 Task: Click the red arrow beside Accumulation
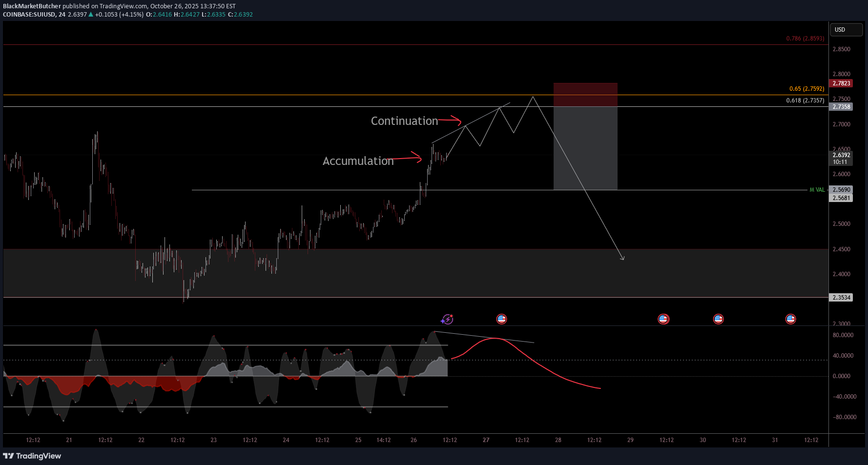coord(408,158)
